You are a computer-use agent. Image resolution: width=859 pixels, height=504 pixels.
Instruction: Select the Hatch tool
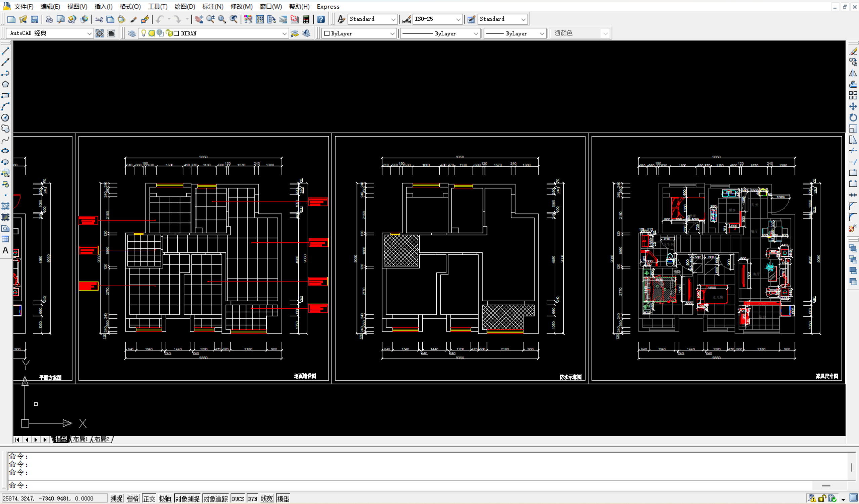(x=5, y=206)
